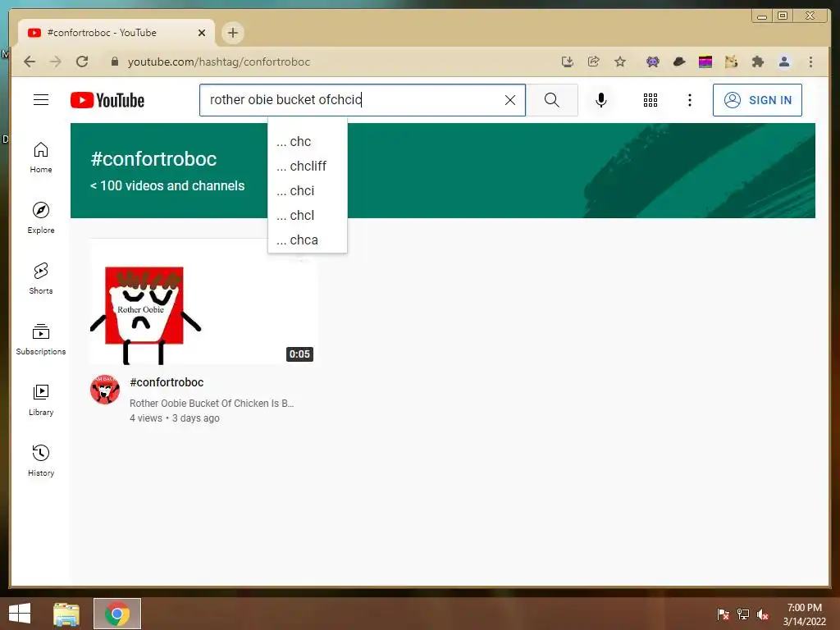Viewport: 840px width, 630px height.
Task: Click the browser forward arrow
Action: pyautogui.click(x=55, y=62)
